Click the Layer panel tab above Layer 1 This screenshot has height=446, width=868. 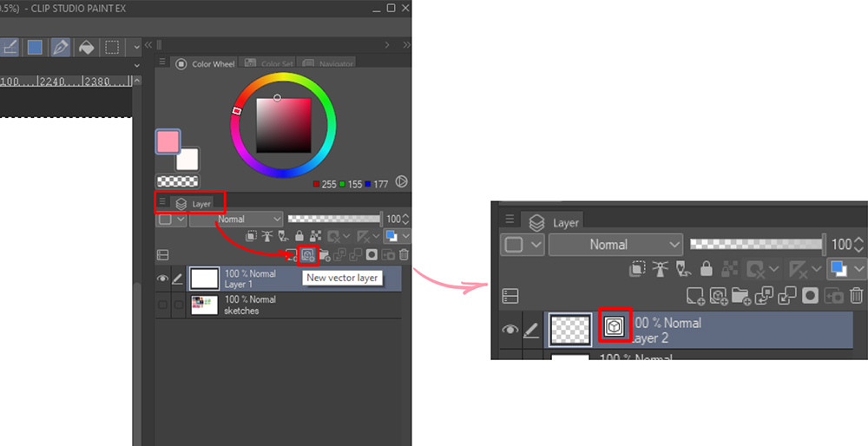[x=194, y=203]
